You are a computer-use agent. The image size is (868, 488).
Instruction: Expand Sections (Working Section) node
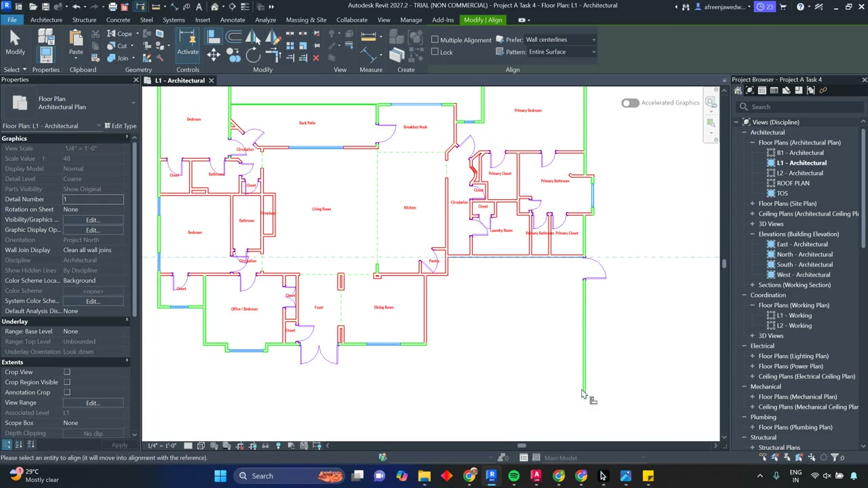pyautogui.click(x=752, y=285)
